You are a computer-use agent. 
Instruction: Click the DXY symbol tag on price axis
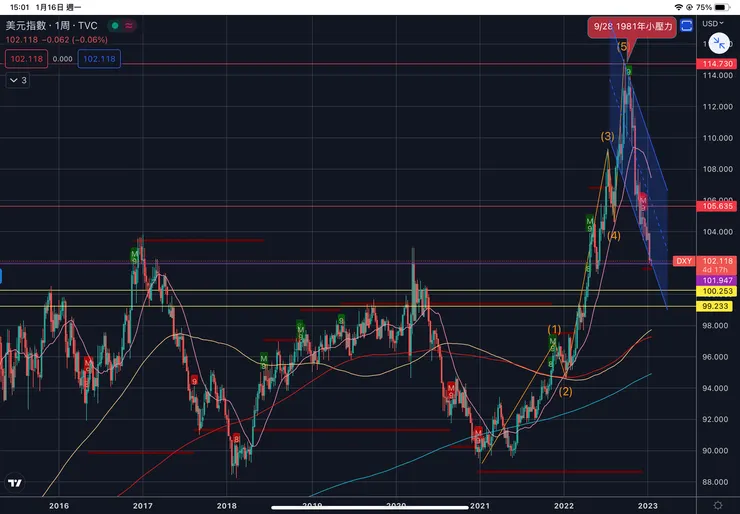point(684,261)
